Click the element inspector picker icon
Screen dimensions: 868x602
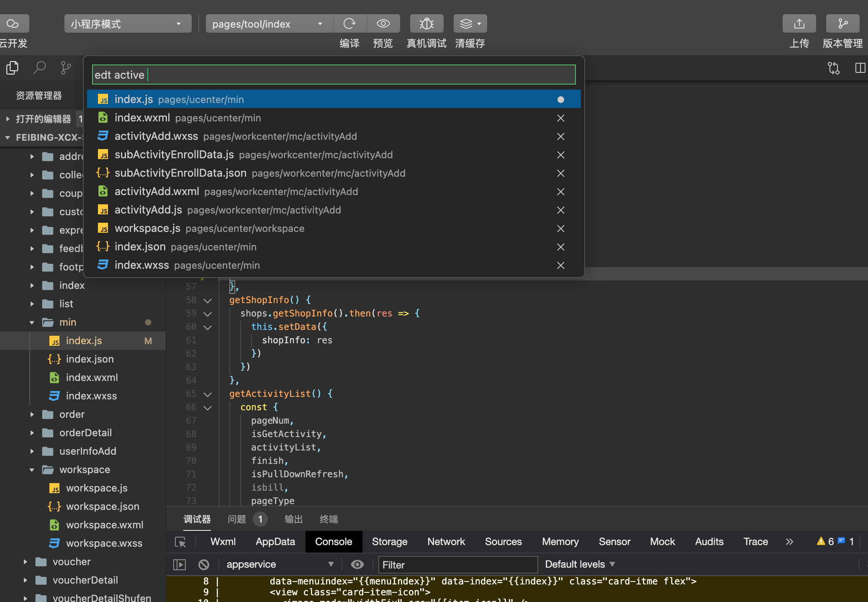tap(180, 542)
